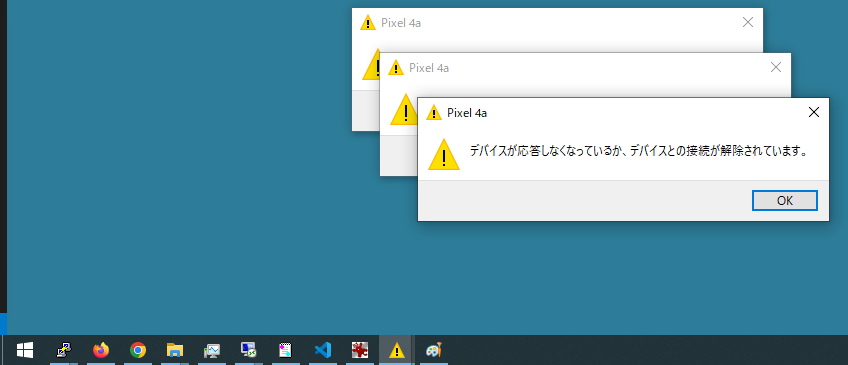Screen dimensions: 848x365
Task: Close the rearmost Pixel 4a dialog
Action: click(748, 22)
